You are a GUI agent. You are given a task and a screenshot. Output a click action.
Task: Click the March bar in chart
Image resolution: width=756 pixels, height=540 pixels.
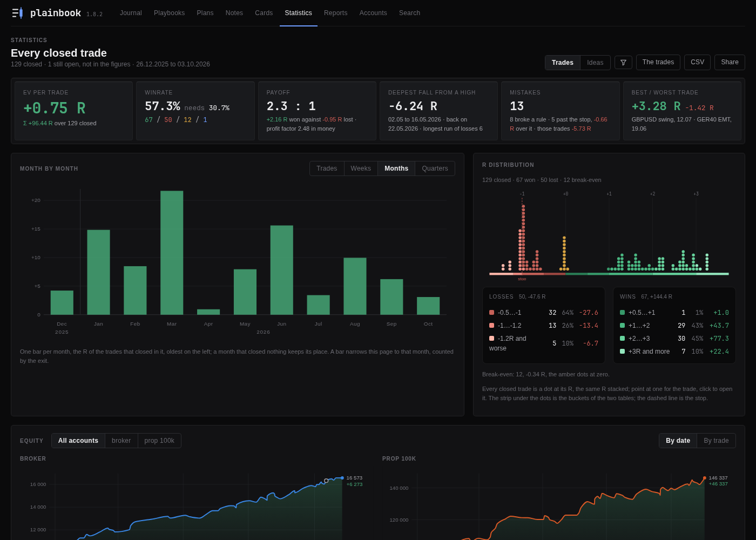click(x=172, y=253)
